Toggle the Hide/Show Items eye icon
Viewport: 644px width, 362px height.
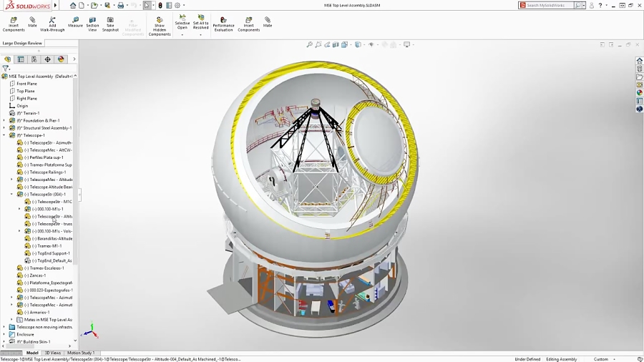(x=371, y=44)
